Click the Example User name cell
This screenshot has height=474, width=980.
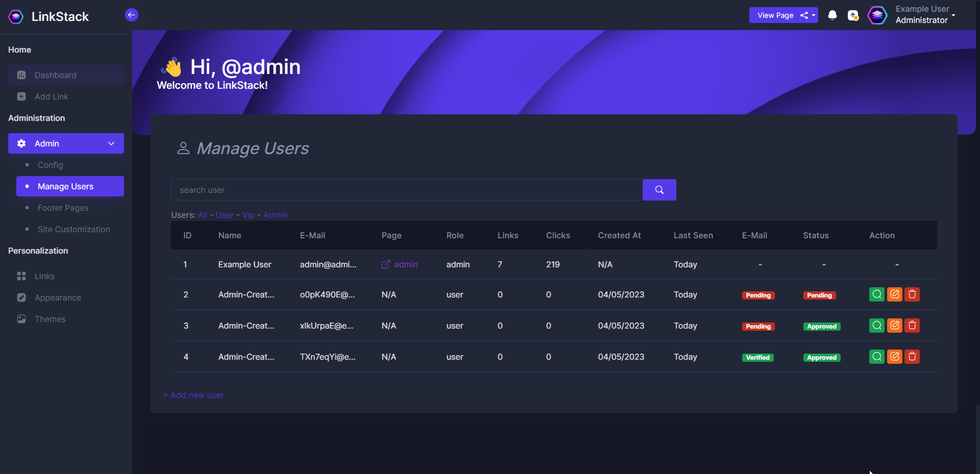click(x=245, y=264)
